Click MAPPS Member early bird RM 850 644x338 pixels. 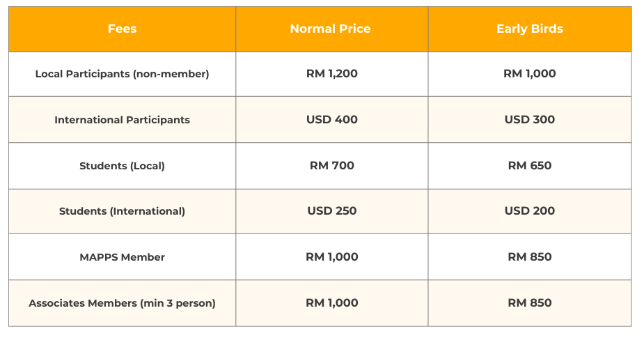[530, 257]
